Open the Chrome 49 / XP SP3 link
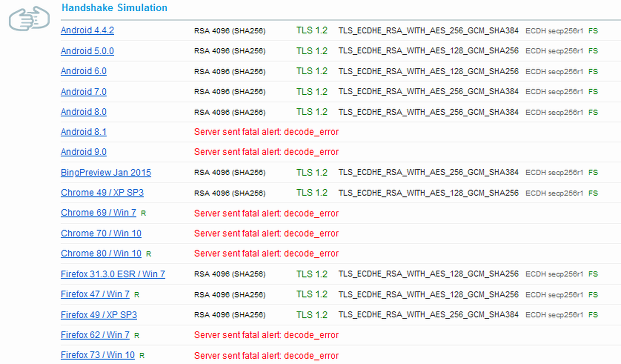This screenshot has height=364, width=621. (102, 192)
